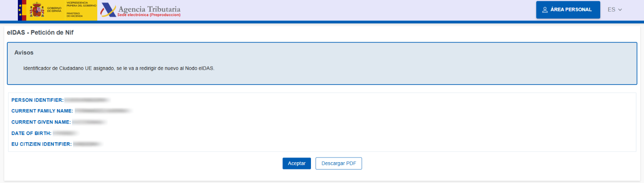Select the EU CITIZIEN IDENTIFIER label
The image size is (644, 183).
41,144
